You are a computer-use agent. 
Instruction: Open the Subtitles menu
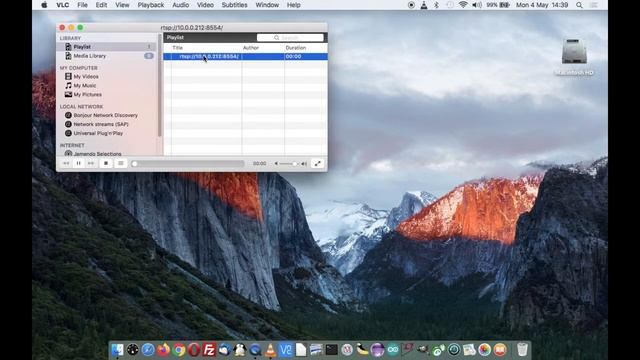(234, 5)
